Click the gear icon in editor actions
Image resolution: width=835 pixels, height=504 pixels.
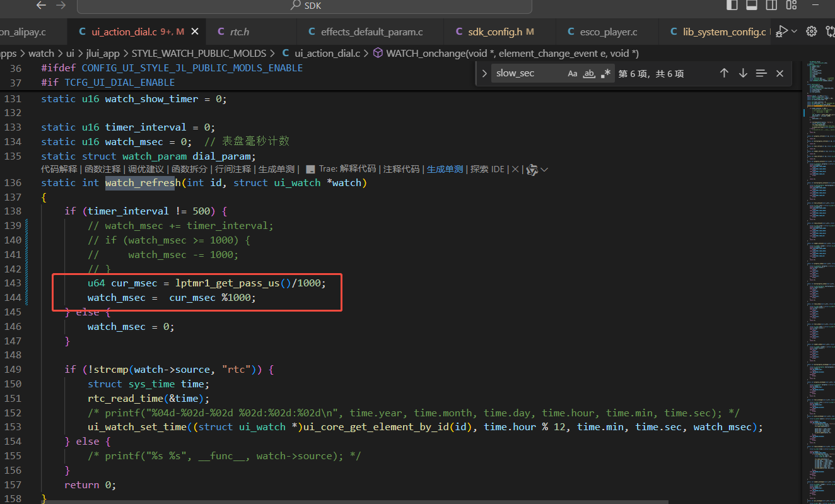tap(812, 31)
